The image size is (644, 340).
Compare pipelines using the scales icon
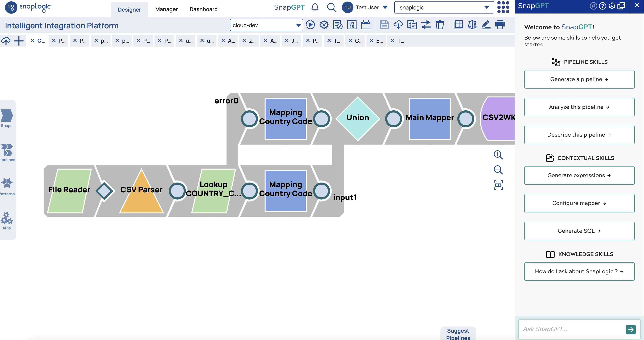tap(472, 25)
